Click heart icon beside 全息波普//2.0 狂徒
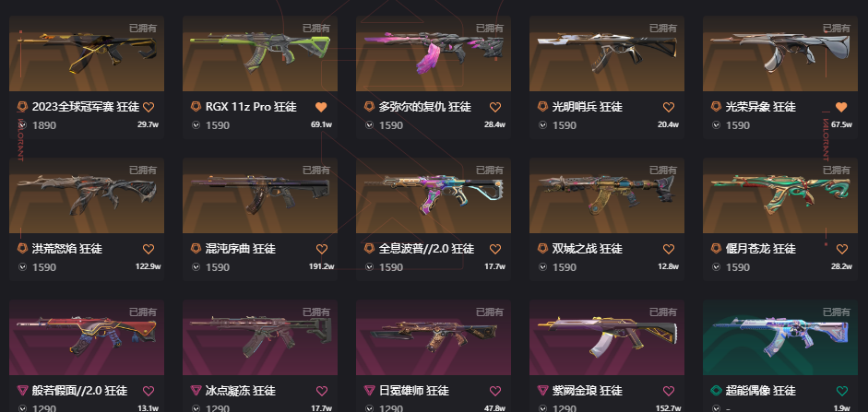This screenshot has width=868, height=412. click(495, 250)
